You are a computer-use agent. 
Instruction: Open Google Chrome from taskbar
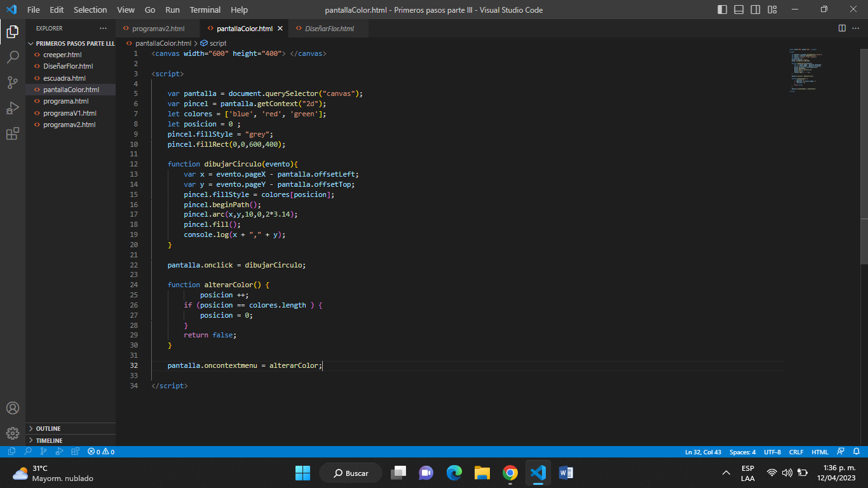pos(510,473)
